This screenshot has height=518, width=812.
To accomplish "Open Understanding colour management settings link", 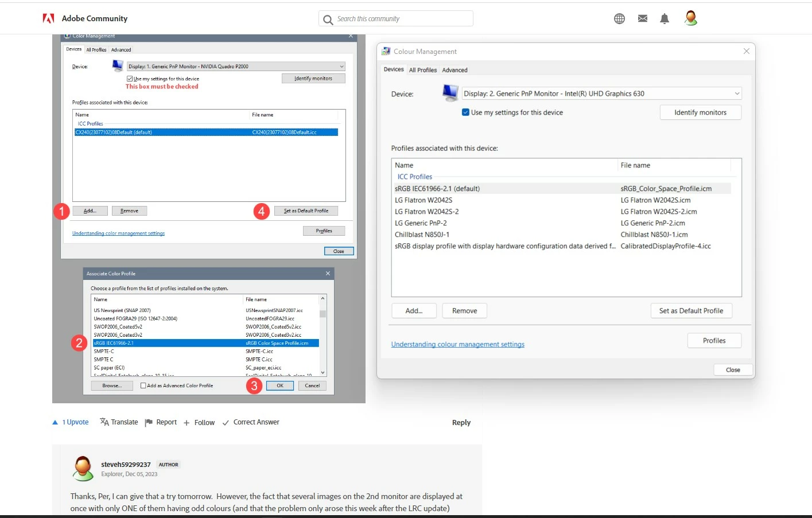I will pyautogui.click(x=458, y=344).
